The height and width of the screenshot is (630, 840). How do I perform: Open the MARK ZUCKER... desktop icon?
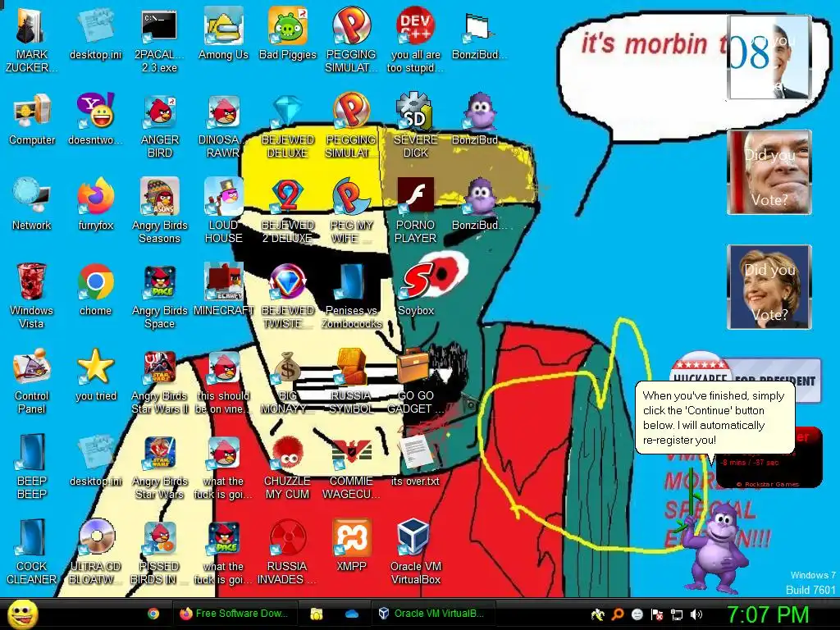point(31,41)
